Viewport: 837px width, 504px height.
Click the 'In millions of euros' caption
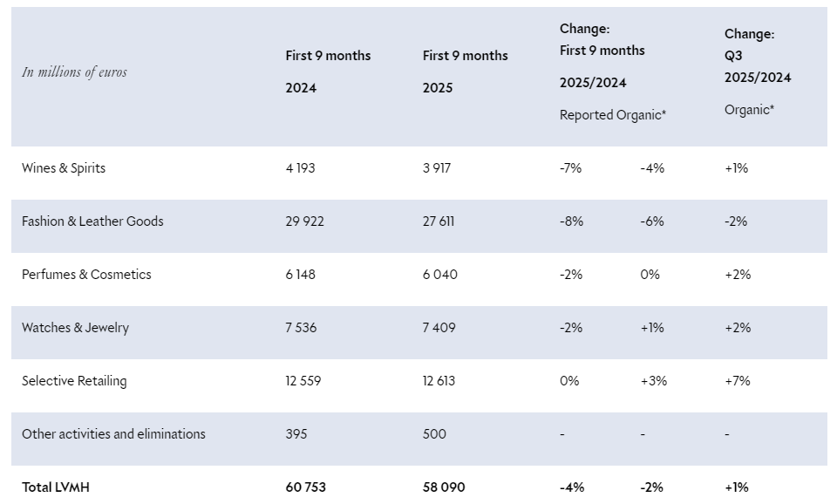pyautogui.click(x=74, y=72)
